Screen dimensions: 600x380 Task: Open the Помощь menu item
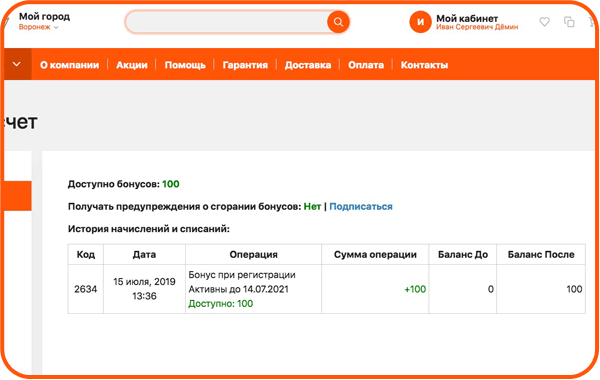(x=185, y=65)
